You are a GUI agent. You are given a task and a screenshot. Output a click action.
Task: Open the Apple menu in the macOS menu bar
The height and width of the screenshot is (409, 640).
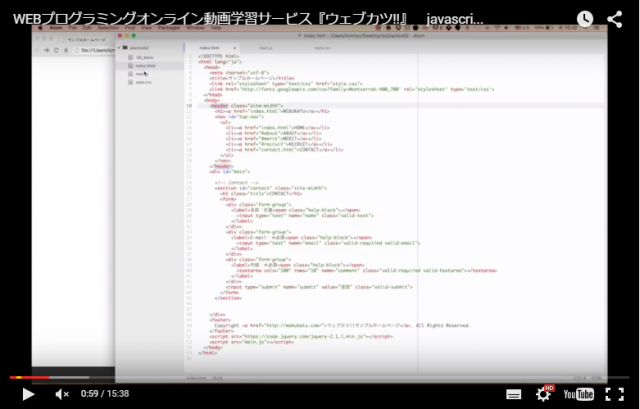pyautogui.click(x=40, y=28)
